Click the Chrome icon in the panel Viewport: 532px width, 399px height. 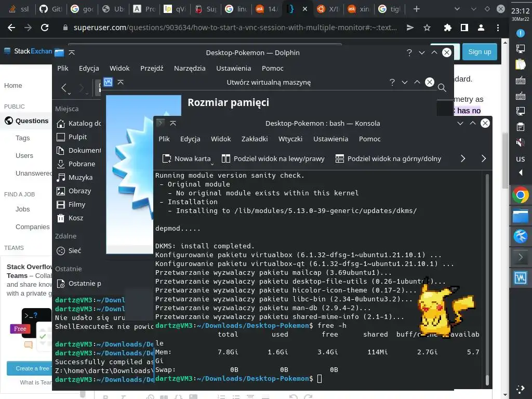(x=521, y=195)
